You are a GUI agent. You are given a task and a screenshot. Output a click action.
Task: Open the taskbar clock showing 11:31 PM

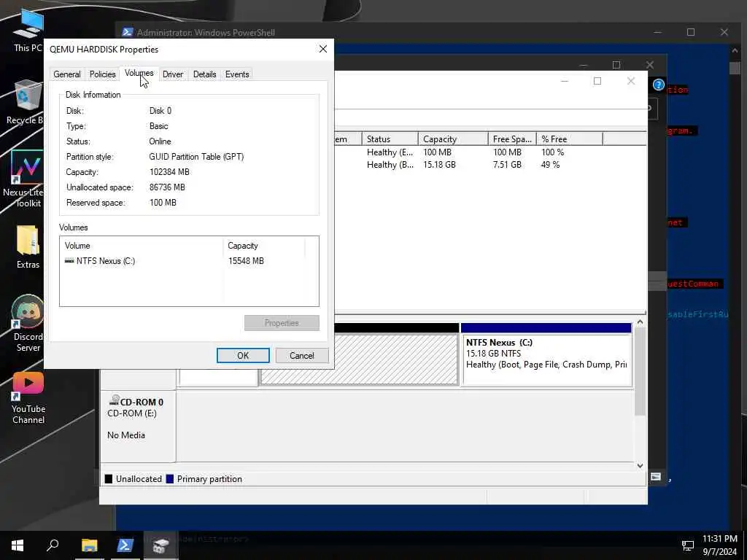720,545
